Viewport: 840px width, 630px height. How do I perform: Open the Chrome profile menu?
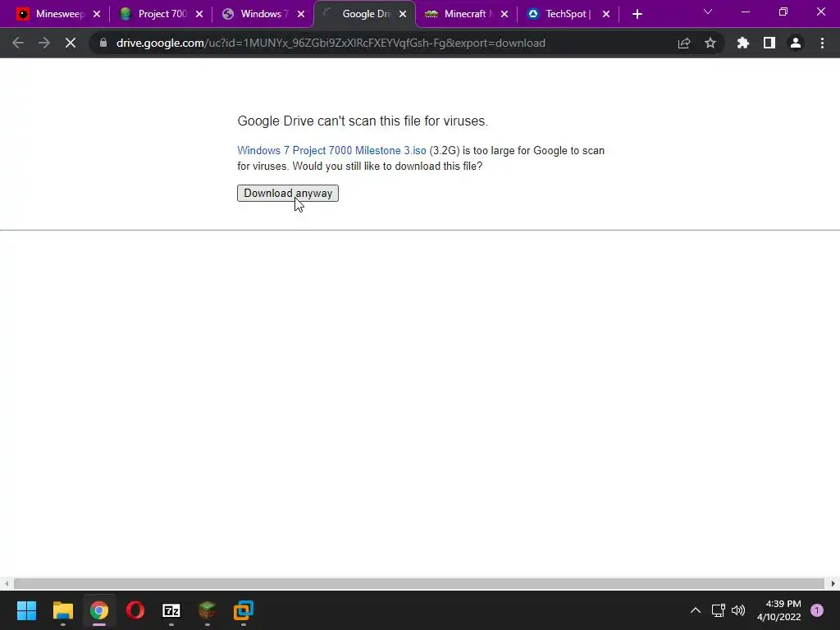(796, 43)
